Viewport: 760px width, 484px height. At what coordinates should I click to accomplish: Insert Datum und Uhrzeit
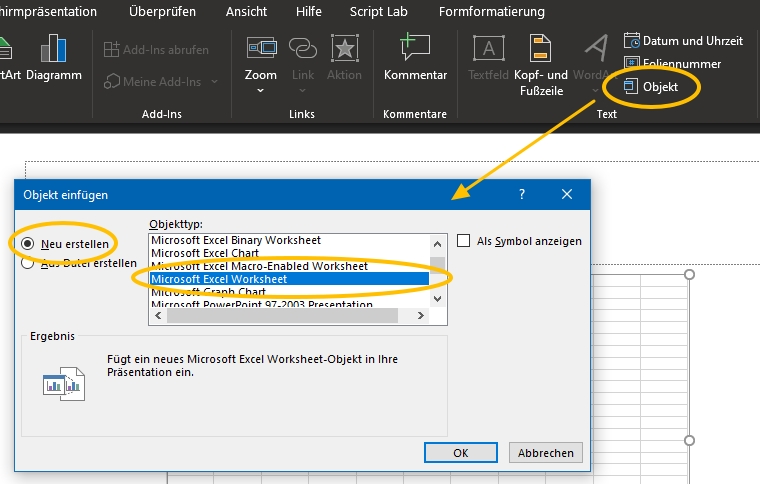coord(683,41)
